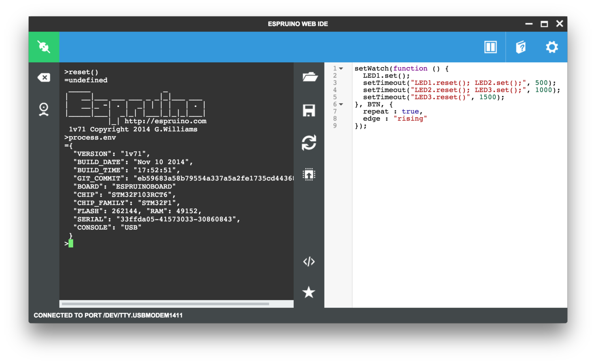Click the "FLASH": 262144 line
The height and width of the screenshot is (364, 596).
click(x=138, y=211)
